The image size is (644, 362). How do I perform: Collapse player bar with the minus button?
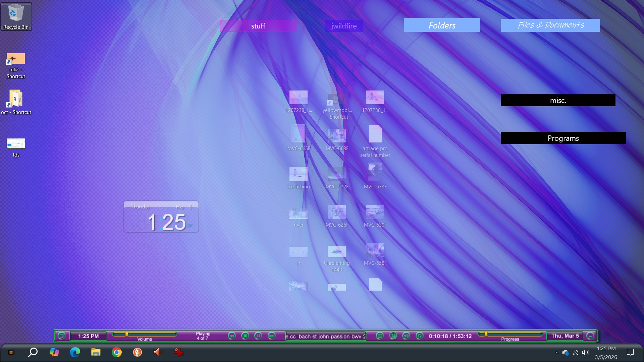(590, 336)
